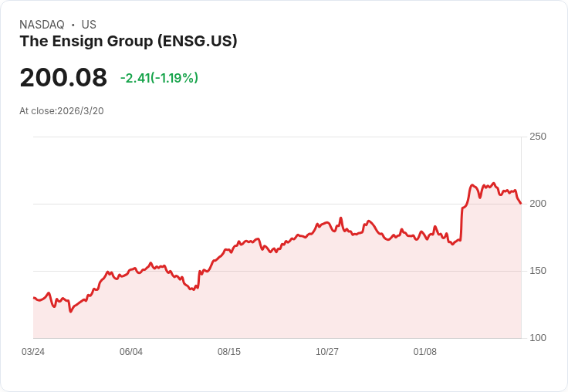Open The Ensign Group (ENSG.US) title

[128, 42]
